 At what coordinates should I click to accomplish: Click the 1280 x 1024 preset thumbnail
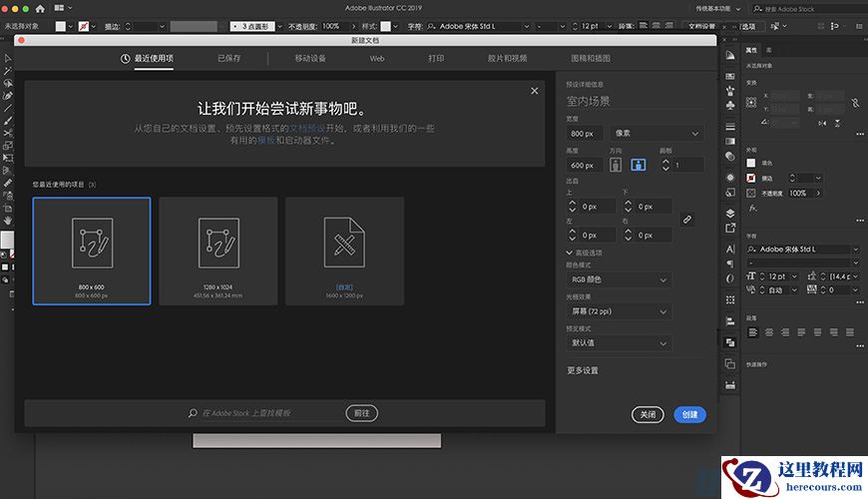point(218,250)
